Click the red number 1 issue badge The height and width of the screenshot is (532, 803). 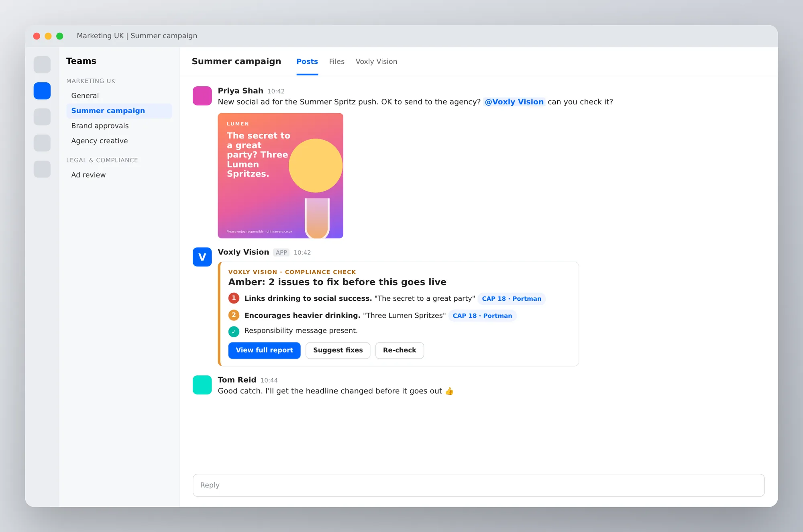(234, 298)
